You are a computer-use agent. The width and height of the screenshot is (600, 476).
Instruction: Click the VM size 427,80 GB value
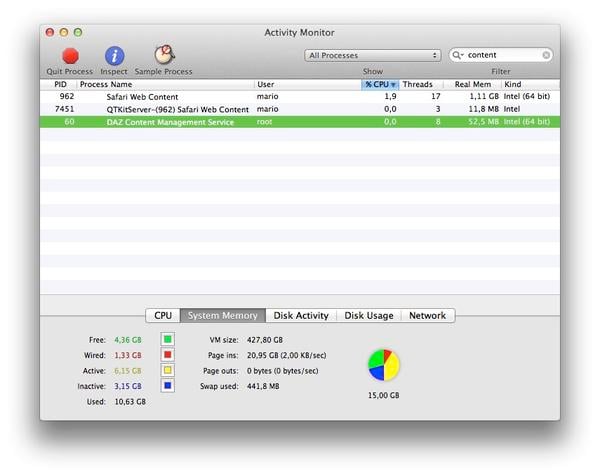click(265, 340)
